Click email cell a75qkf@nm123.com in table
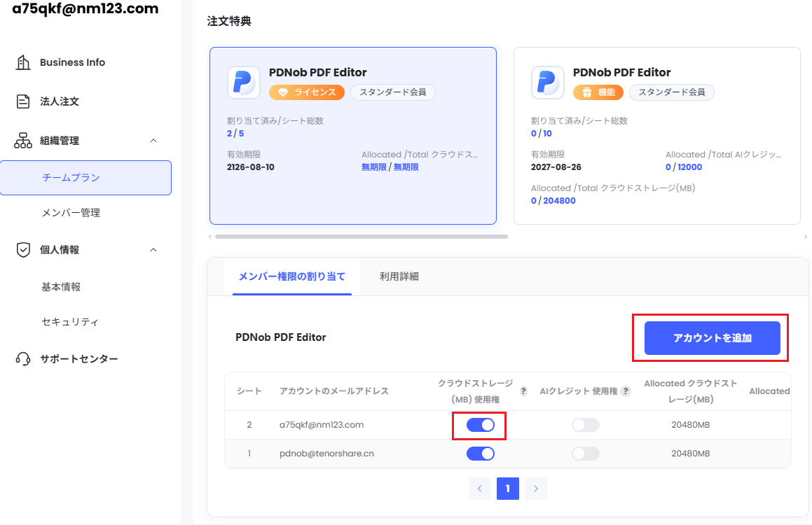This screenshot has width=812, height=525. pos(322,425)
